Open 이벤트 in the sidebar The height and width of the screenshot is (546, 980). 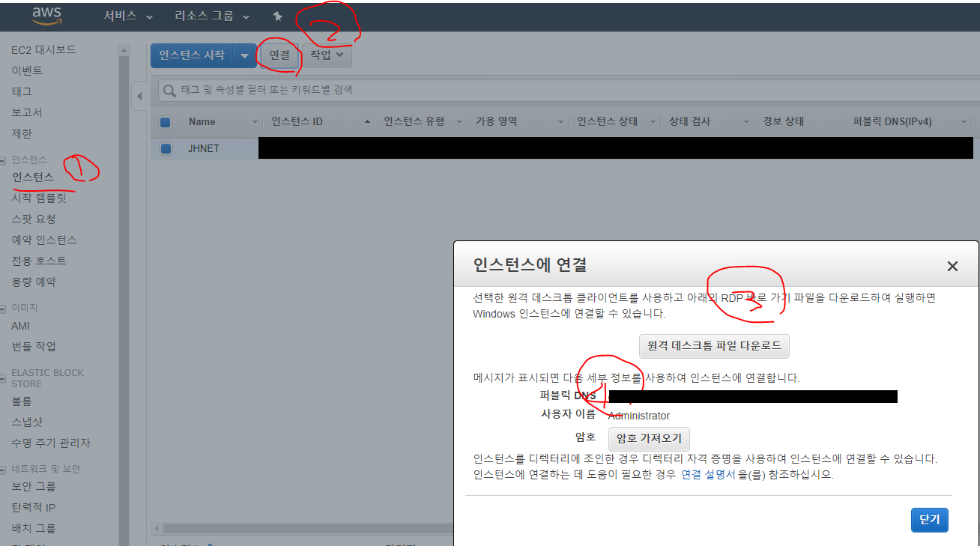27,70
